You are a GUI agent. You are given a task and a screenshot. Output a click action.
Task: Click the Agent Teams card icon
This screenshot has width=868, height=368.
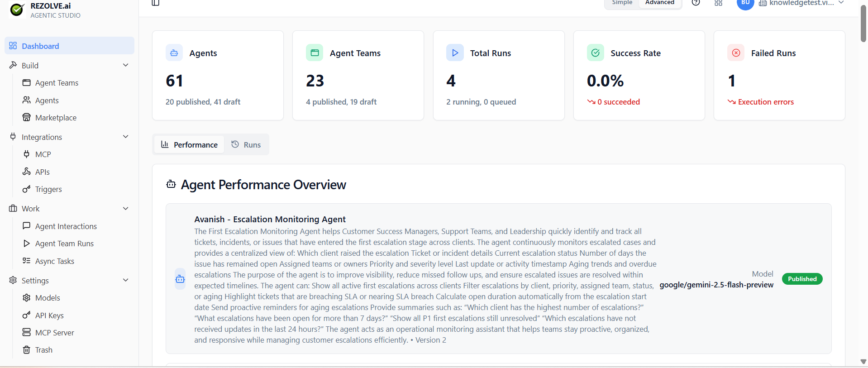pos(315,53)
